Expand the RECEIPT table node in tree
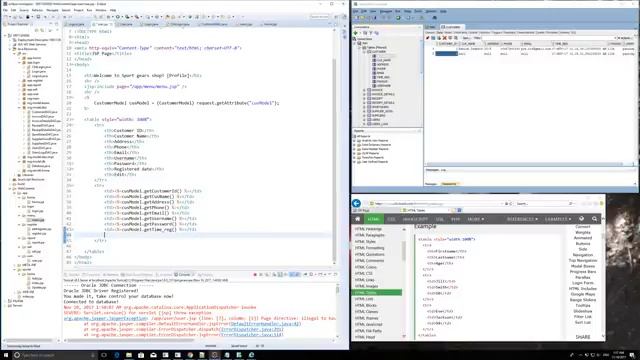Image resolution: width=640 pixels, height=360 pixels. (364, 98)
